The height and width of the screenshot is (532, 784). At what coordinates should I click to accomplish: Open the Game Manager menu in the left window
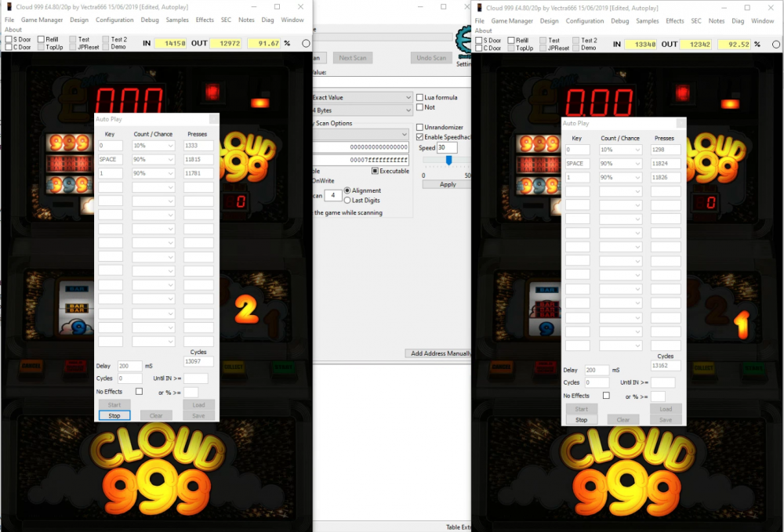point(42,20)
